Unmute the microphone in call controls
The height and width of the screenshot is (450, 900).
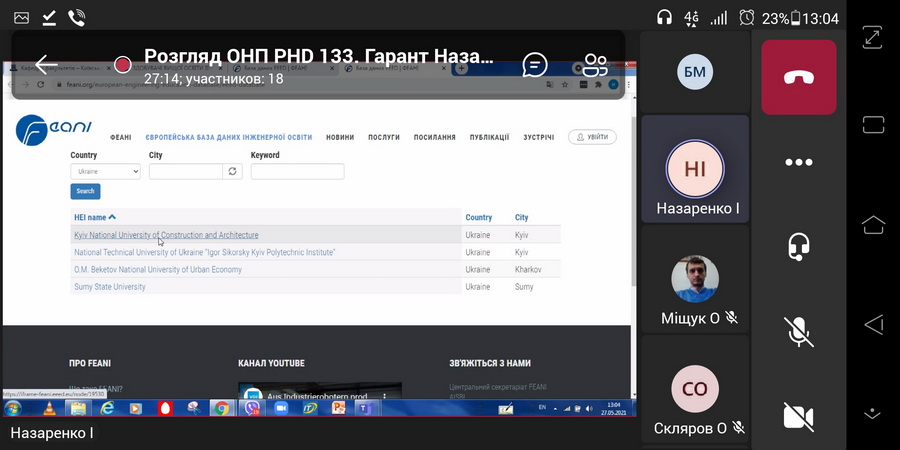pyautogui.click(x=798, y=331)
